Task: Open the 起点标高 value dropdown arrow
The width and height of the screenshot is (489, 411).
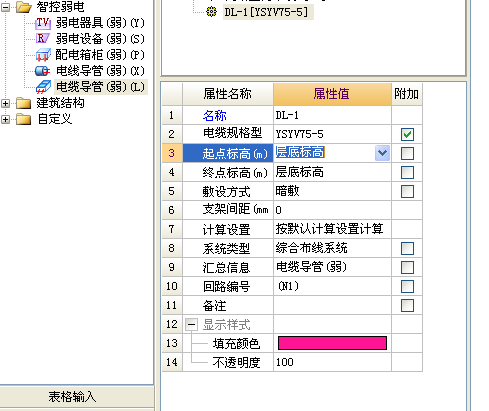Action: click(x=382, y=153)
